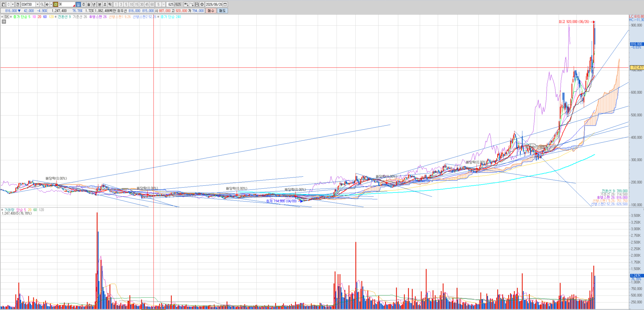The image size is (644, 310).
Task: Switch to the 월 monthly period tab
Action: pyautogui.click(x=89, y=5)
